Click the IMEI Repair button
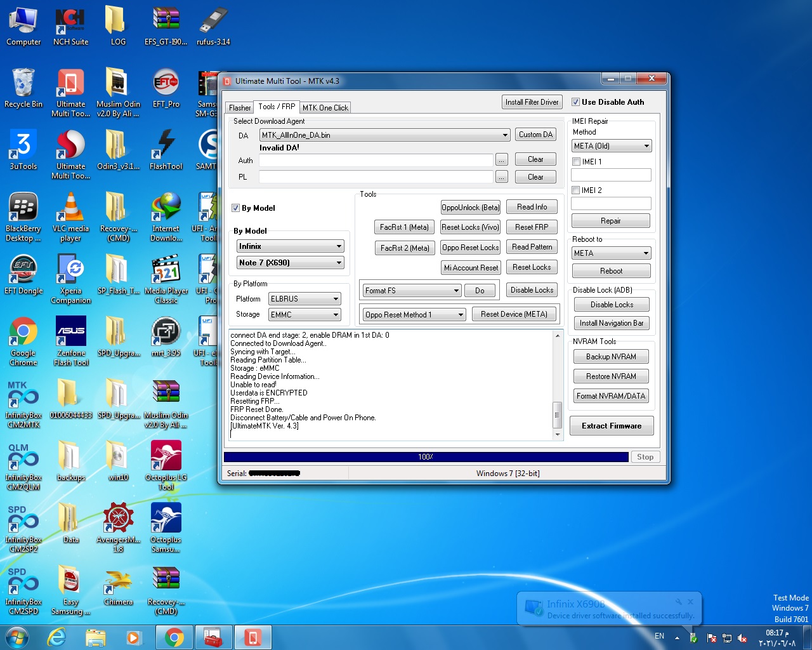Screen dimensions: 812x650 point(611,221)
